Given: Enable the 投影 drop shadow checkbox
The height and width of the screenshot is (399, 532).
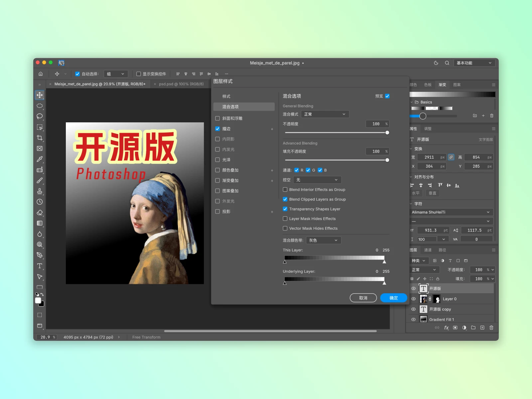Looking at the screenshot, I should [x=217, y=211].
